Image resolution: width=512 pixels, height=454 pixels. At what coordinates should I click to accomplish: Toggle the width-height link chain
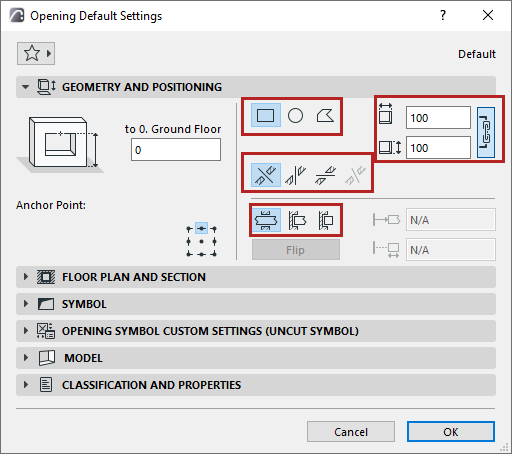486,132
